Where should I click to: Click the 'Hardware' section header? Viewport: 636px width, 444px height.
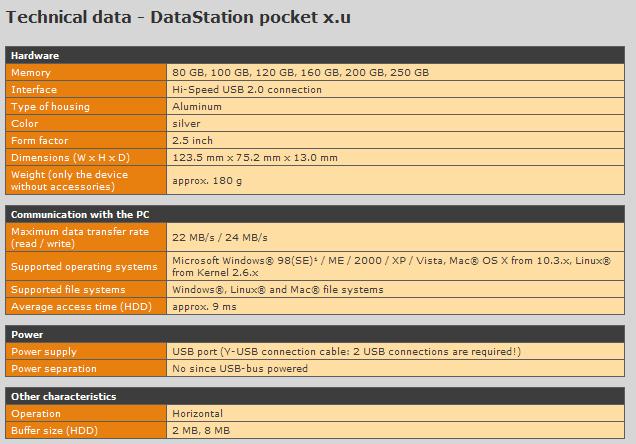pos(315,55)
